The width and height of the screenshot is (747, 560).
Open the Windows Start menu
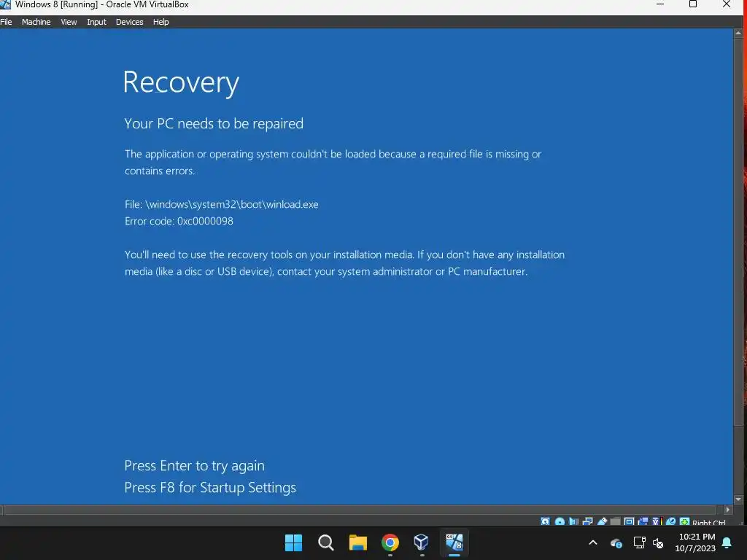293,542
